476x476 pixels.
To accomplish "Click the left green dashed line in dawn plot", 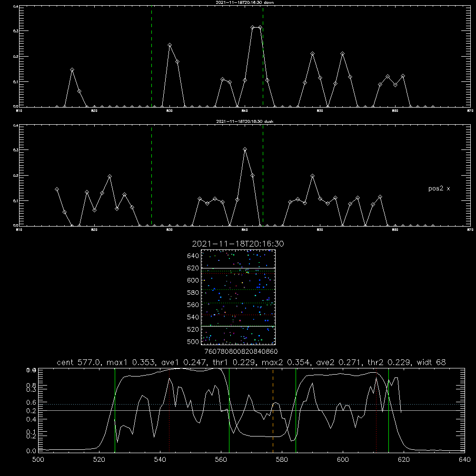I will (151, 56).
